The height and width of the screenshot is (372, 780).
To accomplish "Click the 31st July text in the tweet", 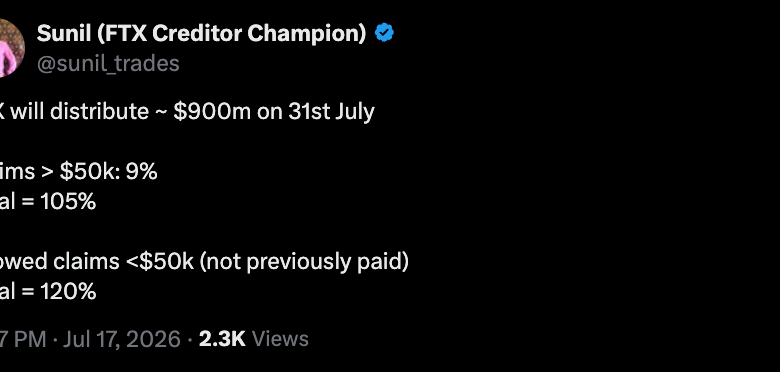I will (331, 112).
